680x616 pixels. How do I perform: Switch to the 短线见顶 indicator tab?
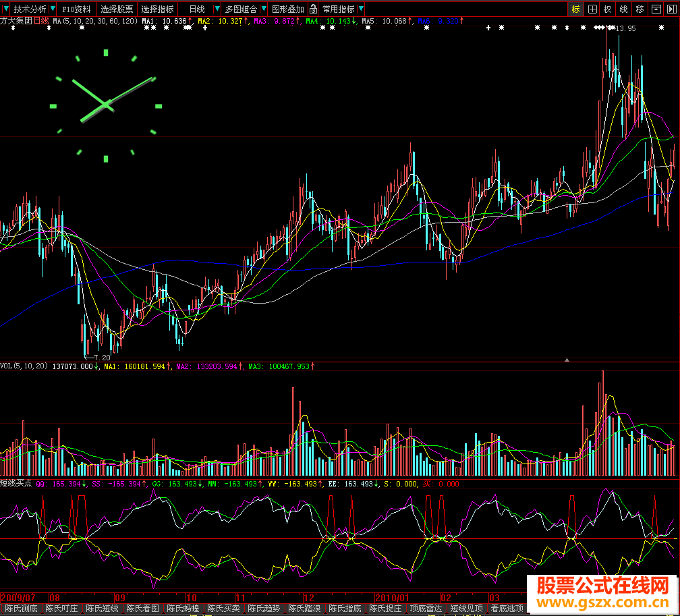point(467,609)
